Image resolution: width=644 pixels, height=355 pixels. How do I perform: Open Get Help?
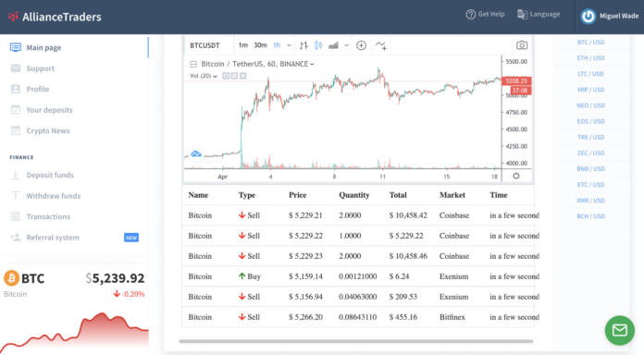pyautogui.click(x=485, y=15)
